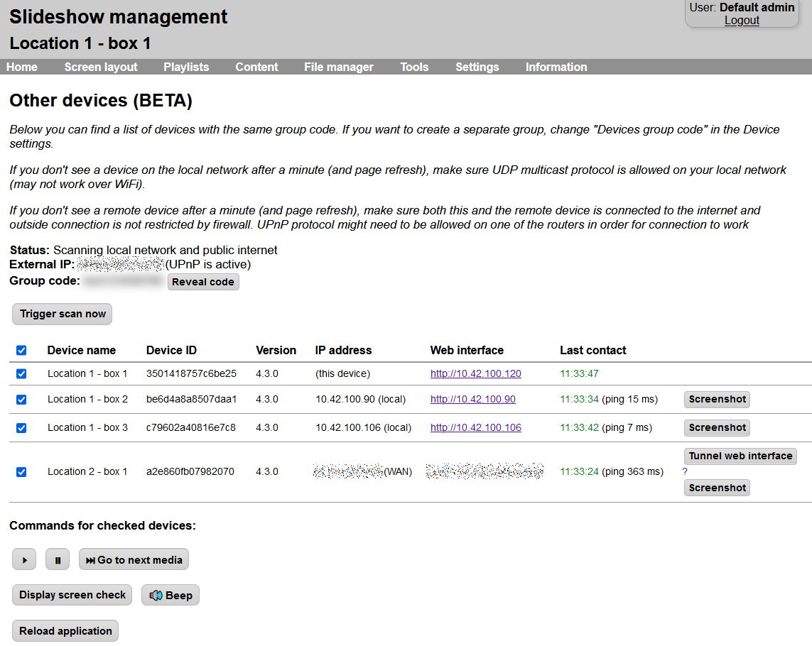
Task: Click the Trigger scan now button
Action: (x=61, y=314)
